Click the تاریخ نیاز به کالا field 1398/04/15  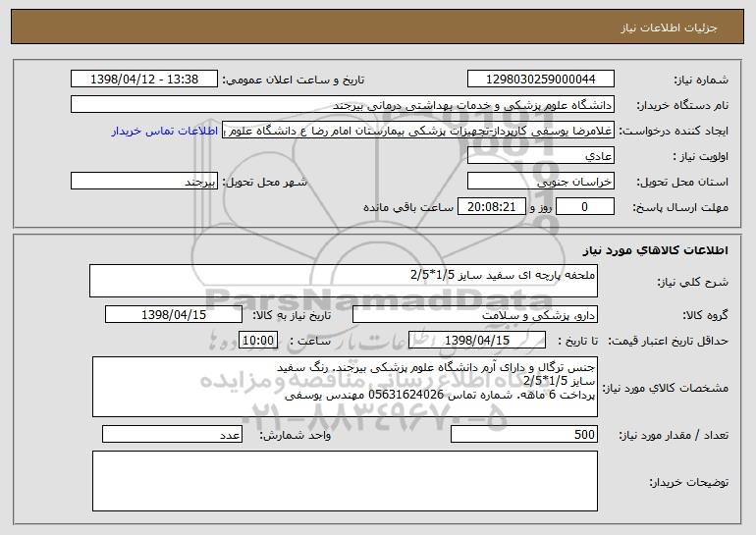[x=174, y=315]
